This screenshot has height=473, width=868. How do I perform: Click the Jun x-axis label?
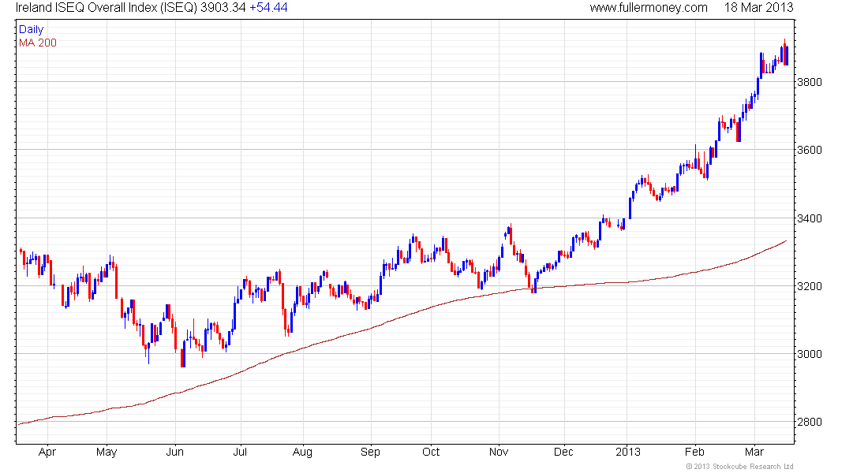click(175, 452)
